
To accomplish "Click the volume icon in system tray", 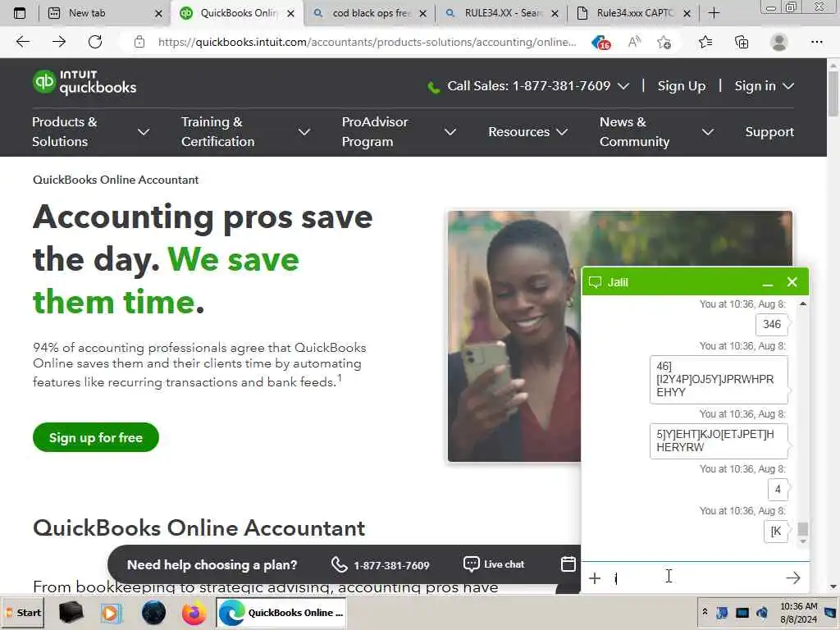I will (762, 612).
